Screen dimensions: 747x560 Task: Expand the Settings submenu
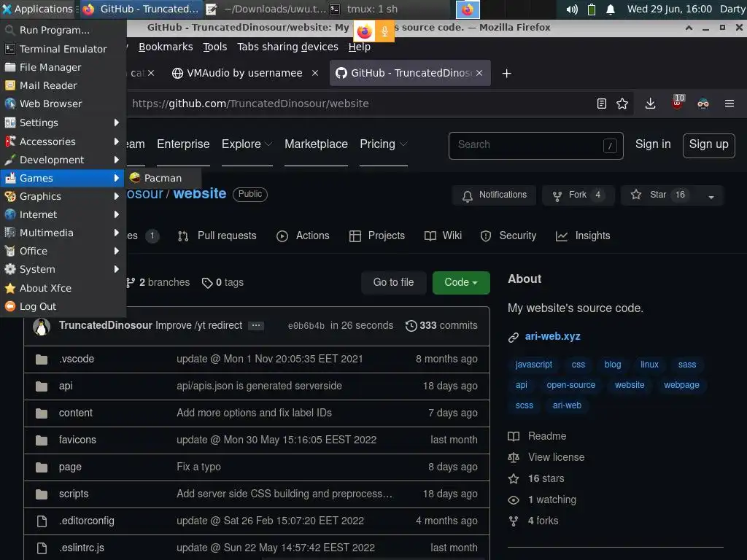(63, 122)
